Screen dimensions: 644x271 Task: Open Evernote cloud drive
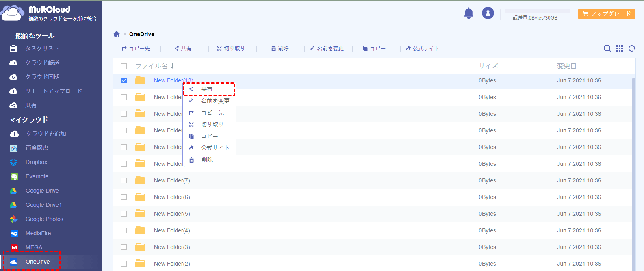click(x=37, y=176)
